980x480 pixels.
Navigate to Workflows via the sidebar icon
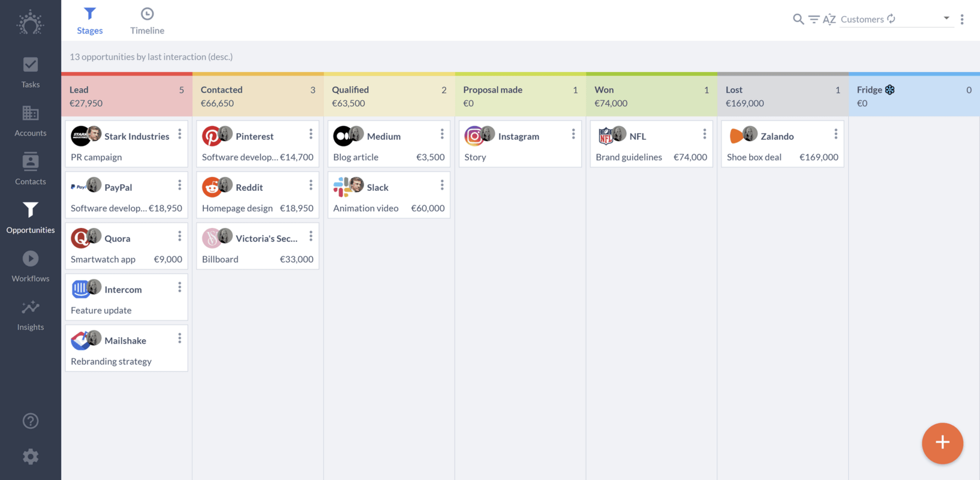tap(30, 265)
